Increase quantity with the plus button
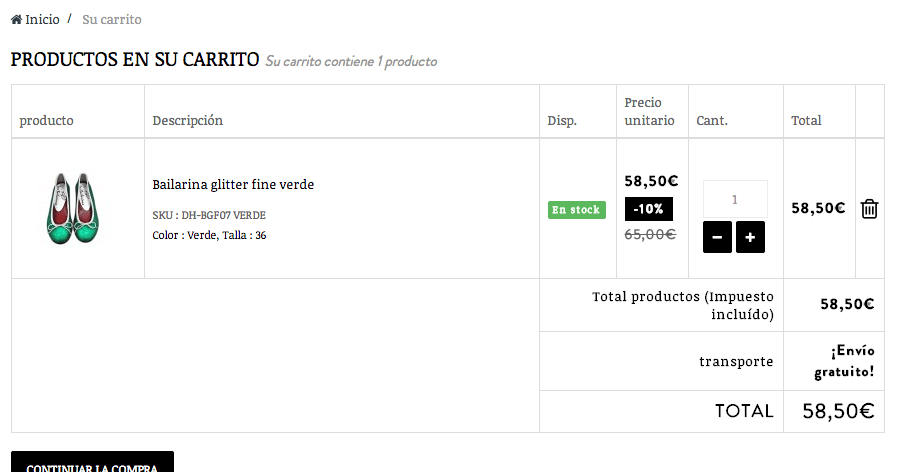The image size is (903, 472). click(x=750, y=237)
